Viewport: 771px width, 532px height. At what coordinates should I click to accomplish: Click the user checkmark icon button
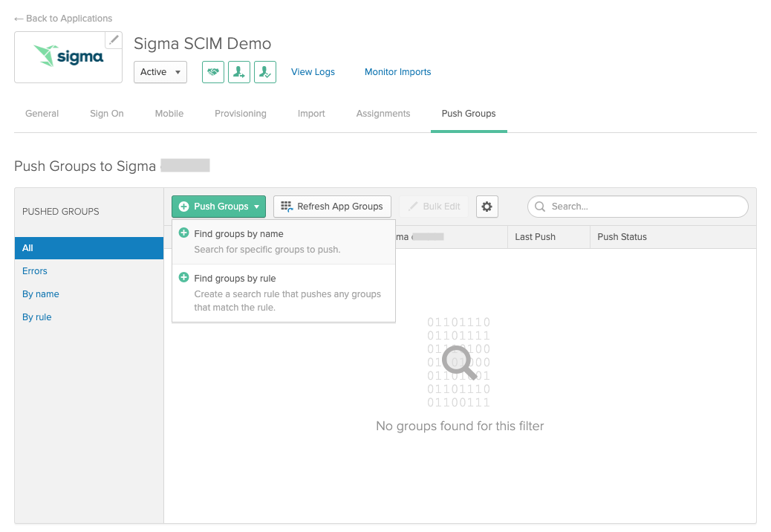265,72
